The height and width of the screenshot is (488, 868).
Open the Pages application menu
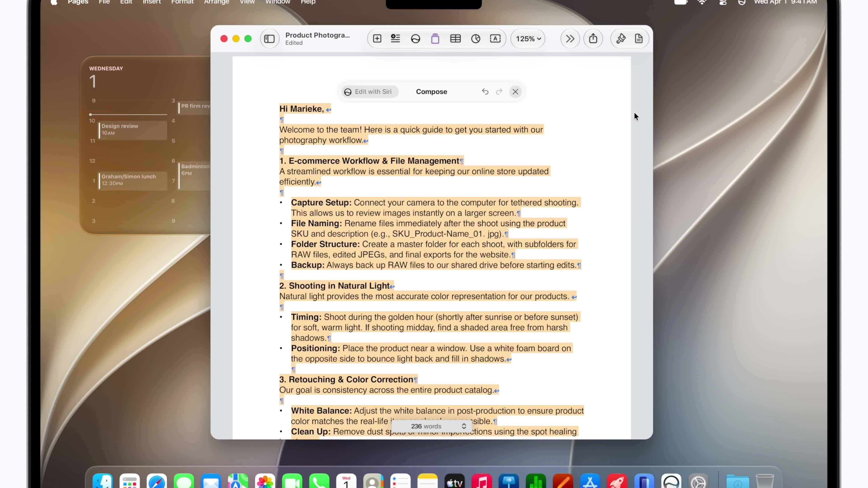[x=78, y=2]
